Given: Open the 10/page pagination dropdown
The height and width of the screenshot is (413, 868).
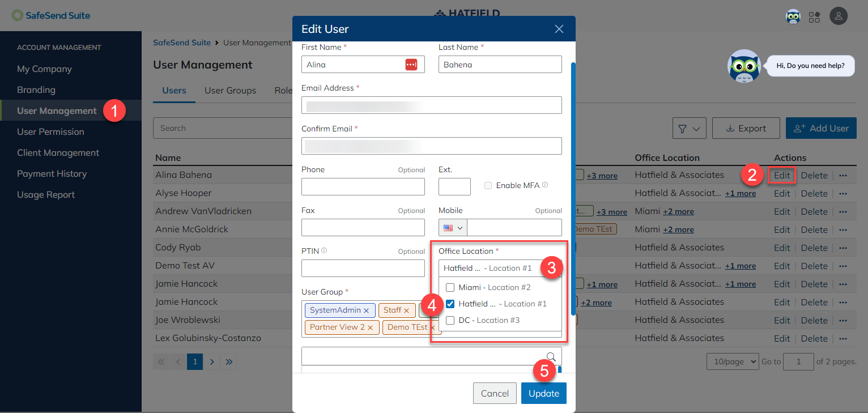Looking at the screenshot, I should click(x=733, y=361).
